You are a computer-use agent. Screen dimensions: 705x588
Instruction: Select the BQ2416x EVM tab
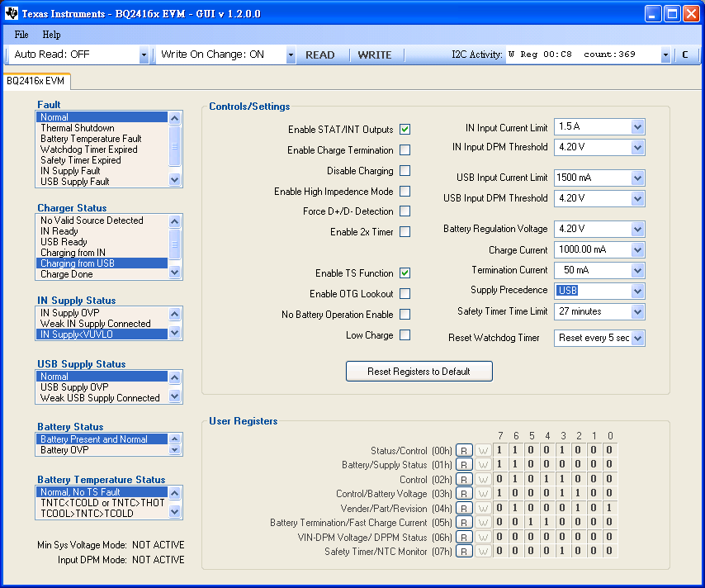(36, 82)
